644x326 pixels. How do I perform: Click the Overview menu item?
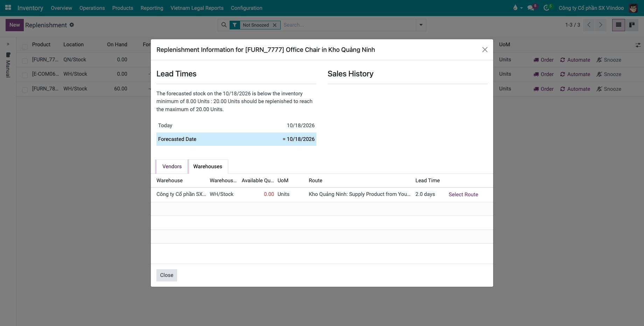click(x=61, y=8)
